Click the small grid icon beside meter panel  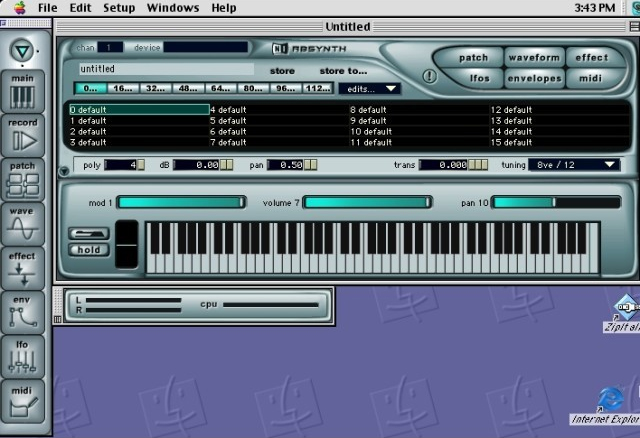[x=58, y=319]
